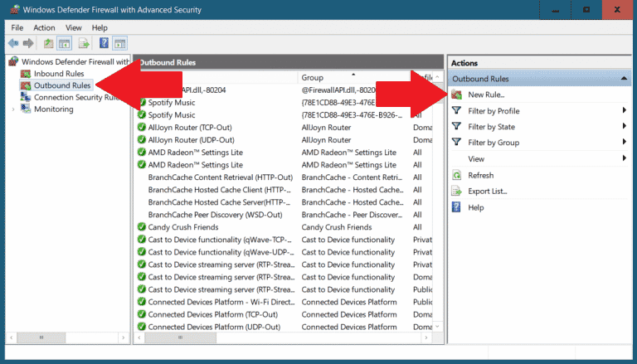Click the Inbound Rules tree icon
The width and height of the screenshot is (637, 364).
tap(26, 74)
